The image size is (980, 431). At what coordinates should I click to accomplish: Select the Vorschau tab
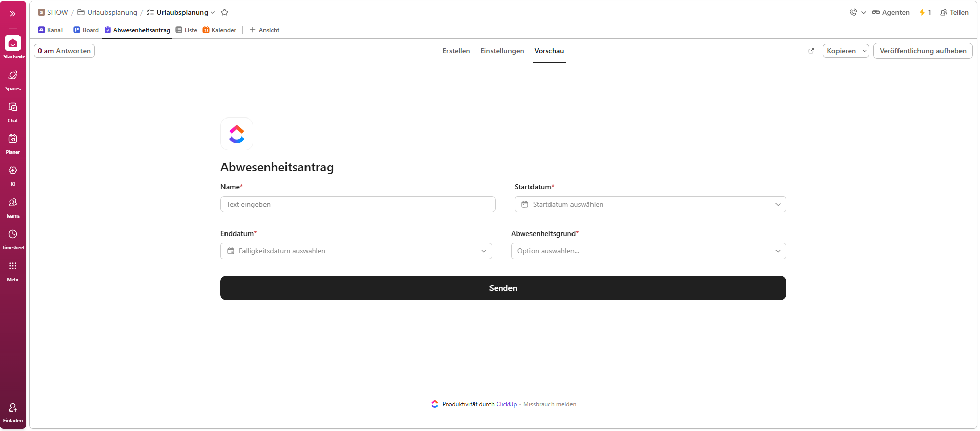pyautogui.click(x=549, y=51)
